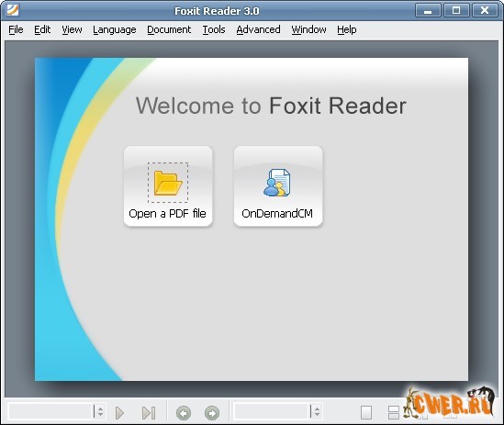Click inside the zoom percentage field
The width and height of the screenshot is (504, 425).
272,411
